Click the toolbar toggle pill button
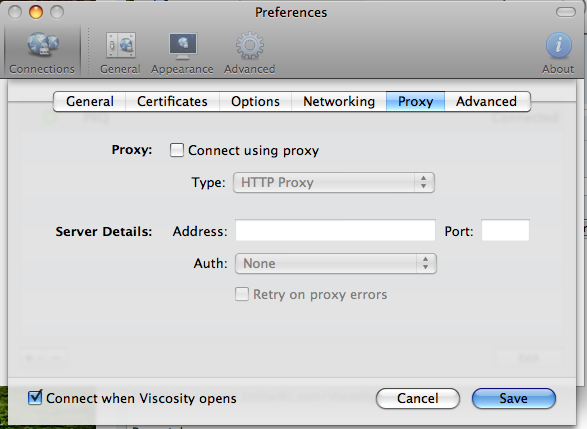 (x=566, y=12)
